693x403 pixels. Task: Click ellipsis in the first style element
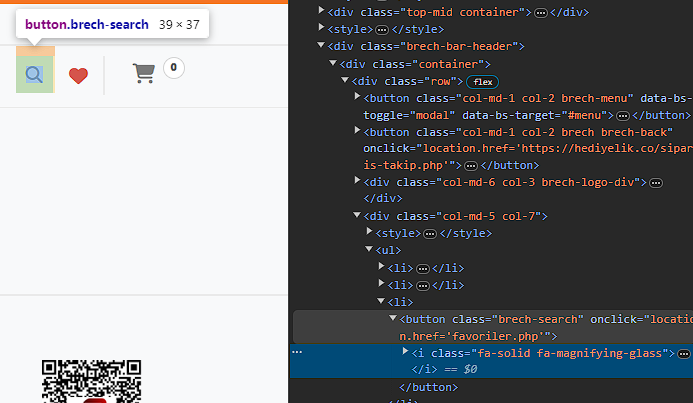click(x=382, y=30)
